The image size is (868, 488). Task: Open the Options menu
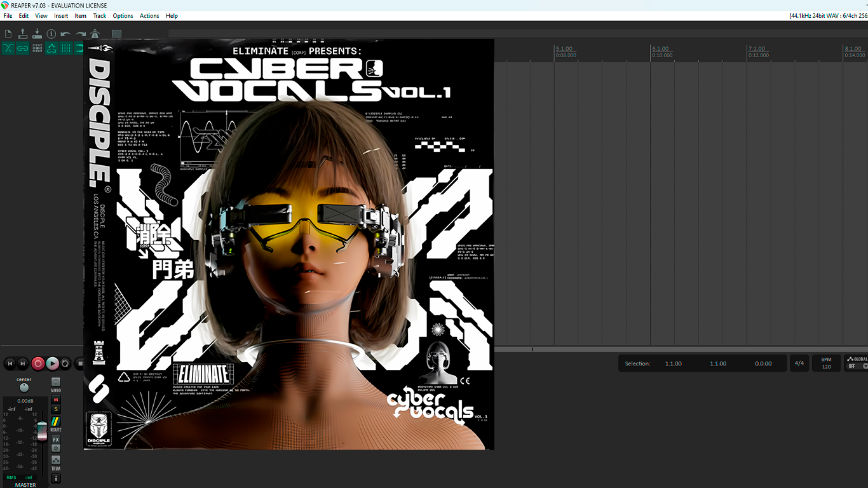[x=123, y=16]
